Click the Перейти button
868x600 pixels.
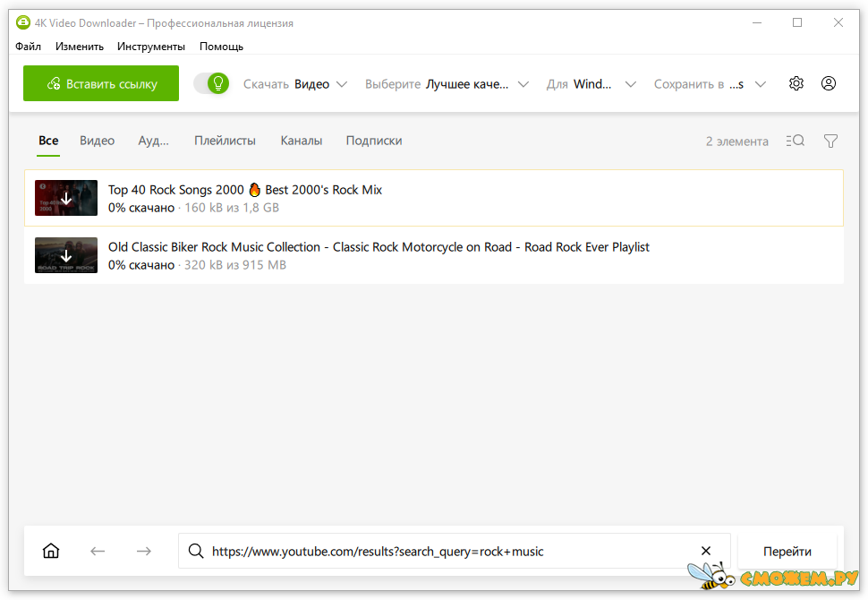[787, 552]
